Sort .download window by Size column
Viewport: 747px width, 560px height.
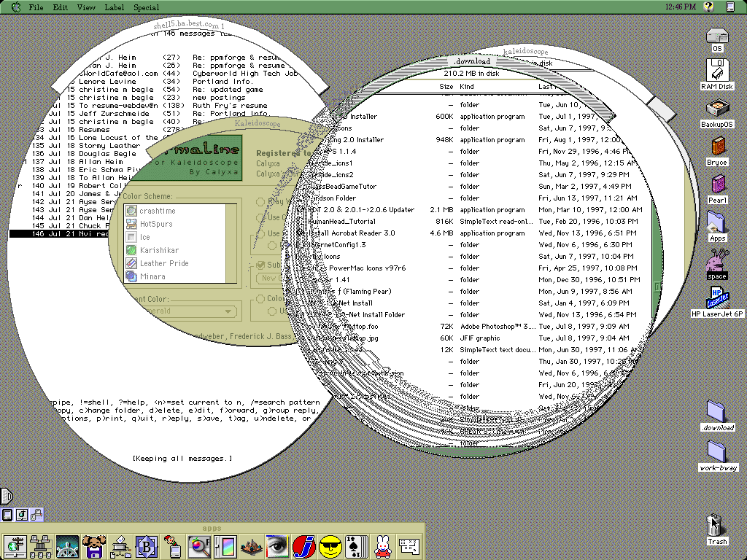[x=446, y=86]
